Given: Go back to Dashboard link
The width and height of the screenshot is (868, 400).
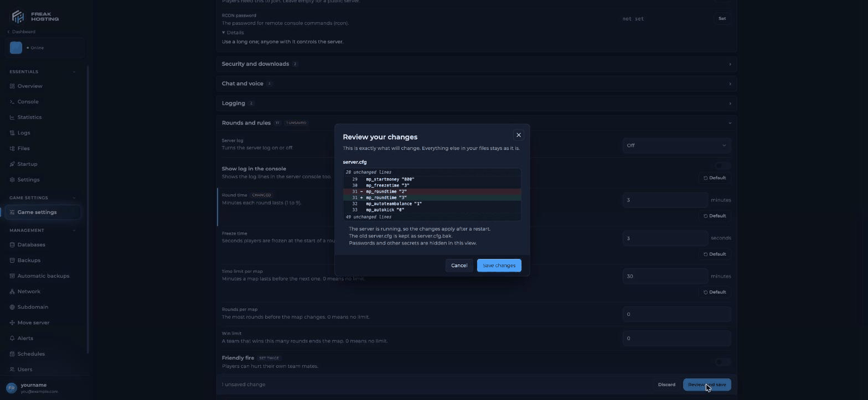Looking at the screenshot, I should point(22,32).
